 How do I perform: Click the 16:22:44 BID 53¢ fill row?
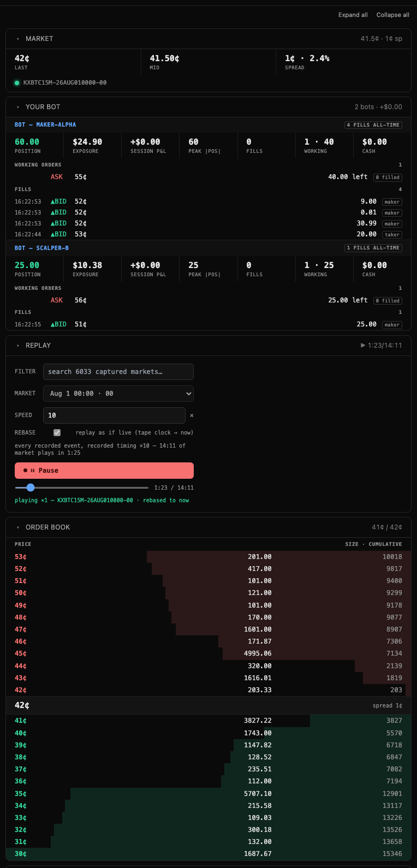click(208, 234)
